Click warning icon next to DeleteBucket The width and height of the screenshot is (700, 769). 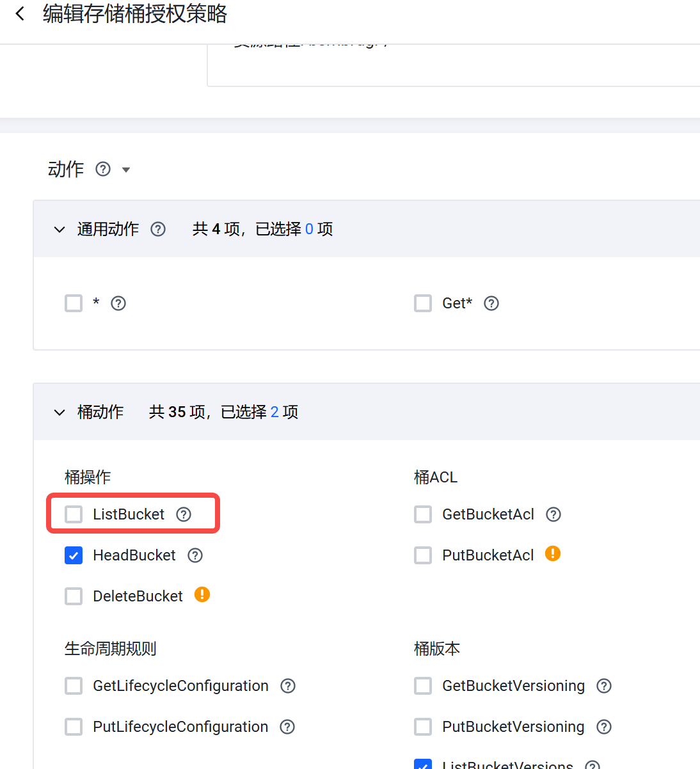202,595
